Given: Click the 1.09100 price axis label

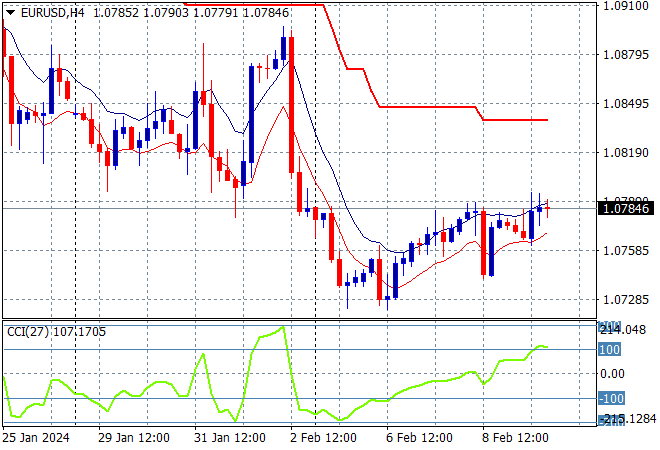Looking at the screenshot, I should click(626, 6).
